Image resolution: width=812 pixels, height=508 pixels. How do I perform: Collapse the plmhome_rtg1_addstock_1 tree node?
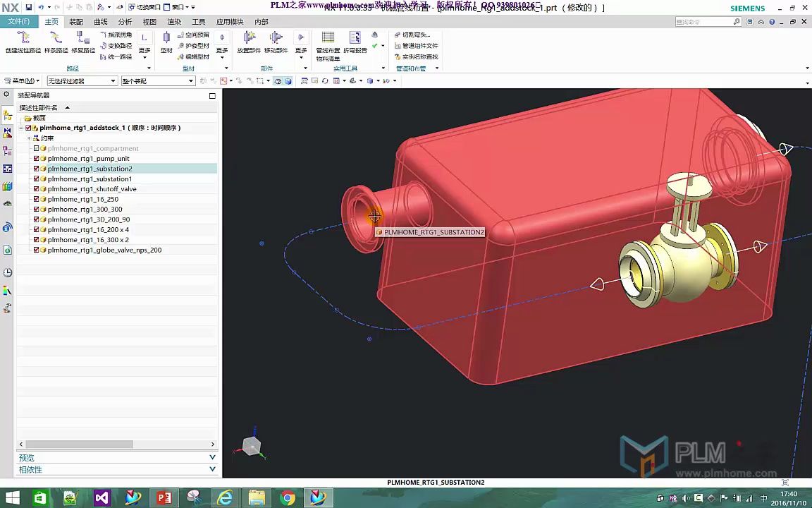coord(21,128)
